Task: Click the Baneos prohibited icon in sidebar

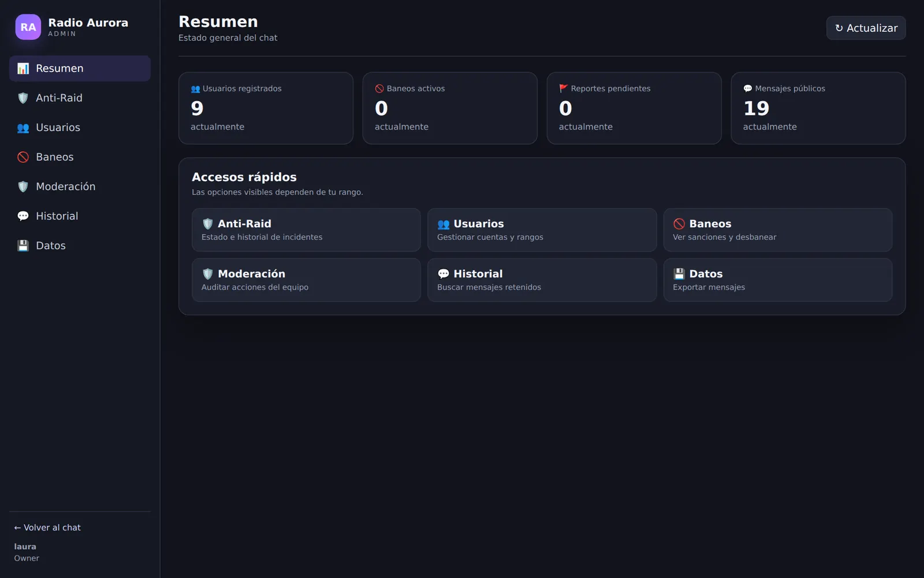Action: click(x=23, y=157)
